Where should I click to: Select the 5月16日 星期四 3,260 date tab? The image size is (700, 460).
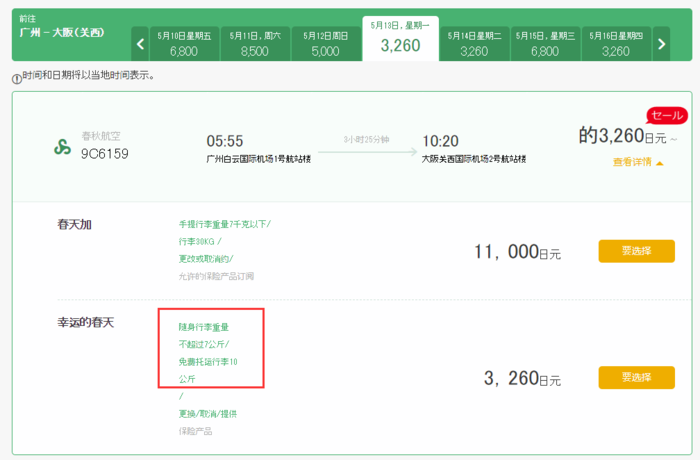616,43
